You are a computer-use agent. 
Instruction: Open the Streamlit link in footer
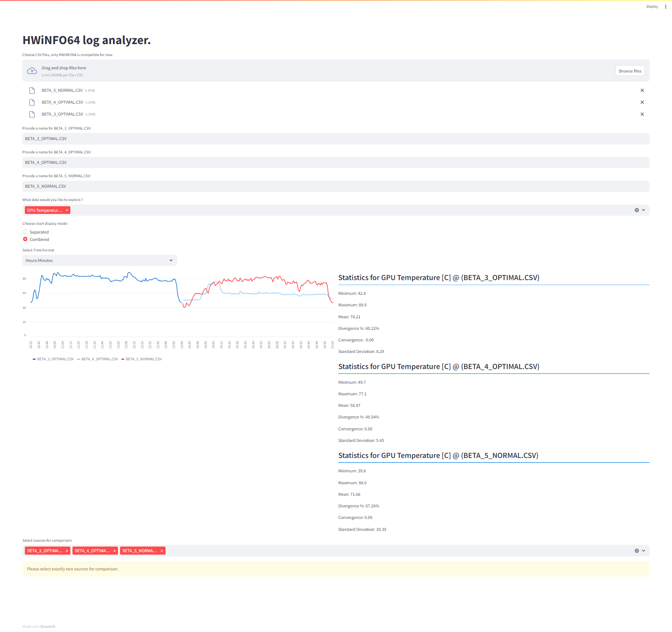point(48,626)
